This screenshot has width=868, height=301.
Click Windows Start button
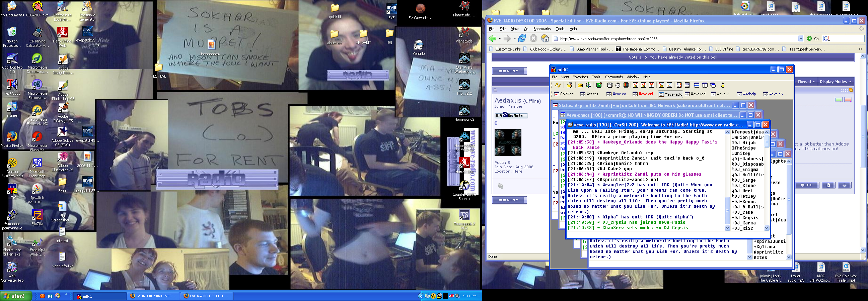pos(16,296)
